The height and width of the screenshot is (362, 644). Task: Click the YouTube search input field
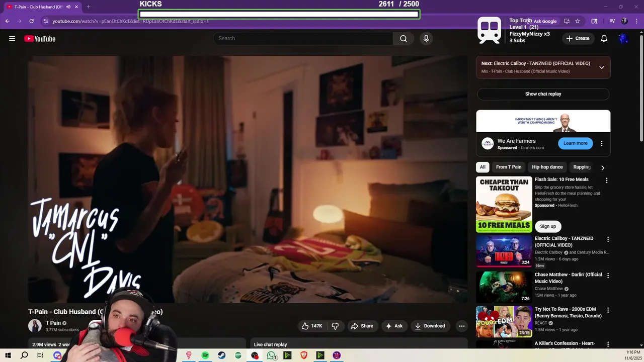point(303,39)
